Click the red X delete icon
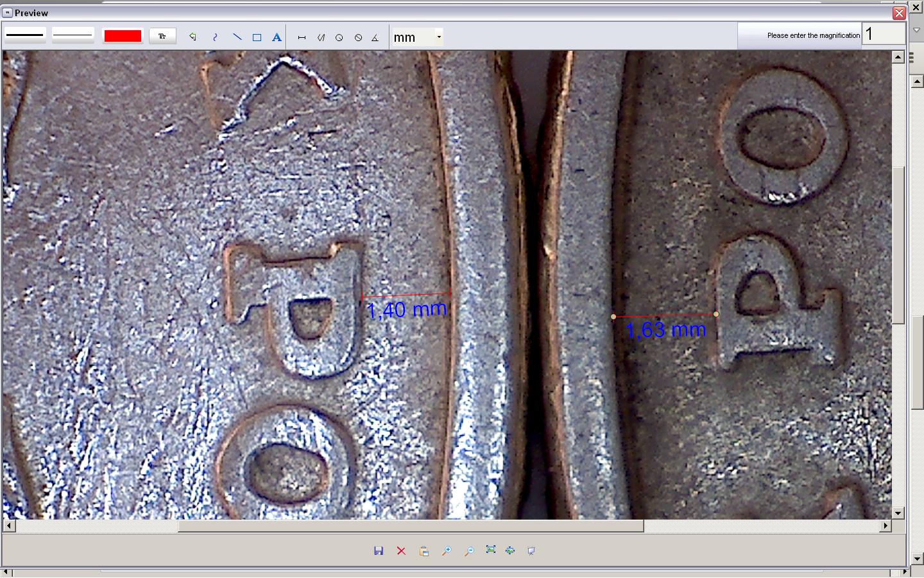 tap(401, 551)
